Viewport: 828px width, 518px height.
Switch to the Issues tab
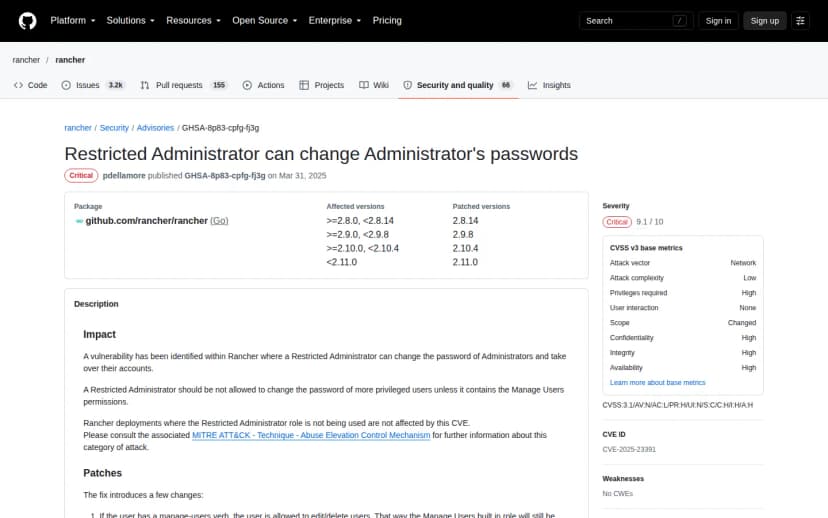pyautogui.click(x=93, y=85)
